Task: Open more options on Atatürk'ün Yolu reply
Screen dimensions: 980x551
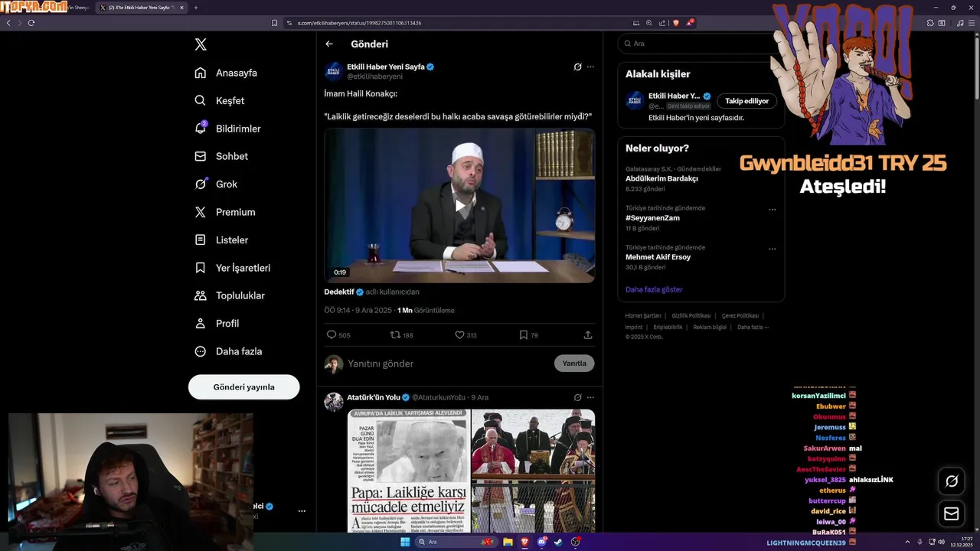Action: (x=590, y=397)
